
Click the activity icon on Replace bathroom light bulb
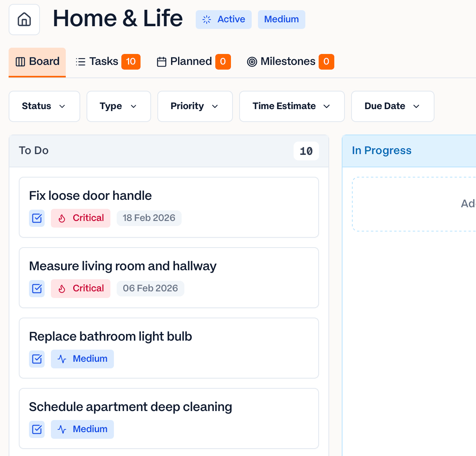tap(61, 359)
